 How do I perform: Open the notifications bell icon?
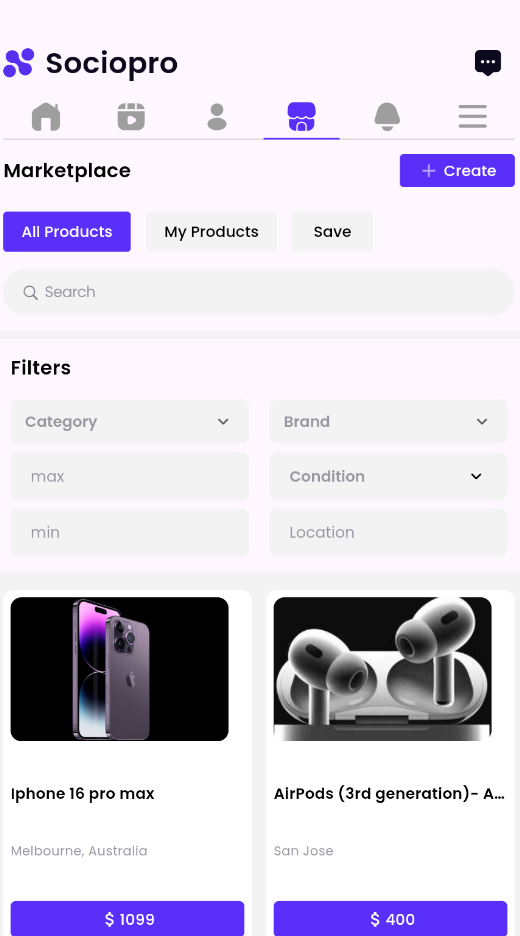coord(387,116)
